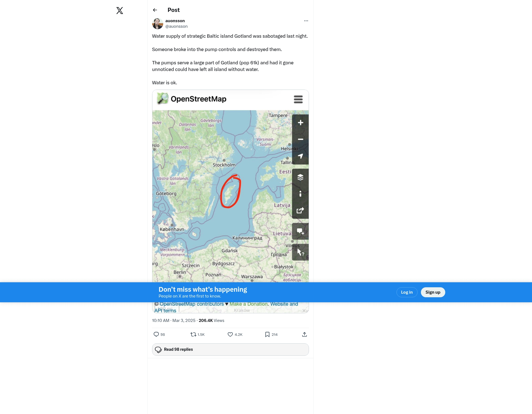This screenshot has height=414, width=532.
Task: Click the X logo home icon
Action: [120, 11]
